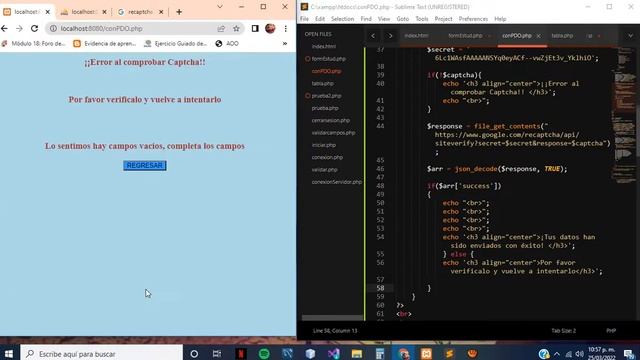Image resolution: width=640 pixels, height=360 pixels.
Task: View site information icon next to URL
Action: click(x=53, y=29)
